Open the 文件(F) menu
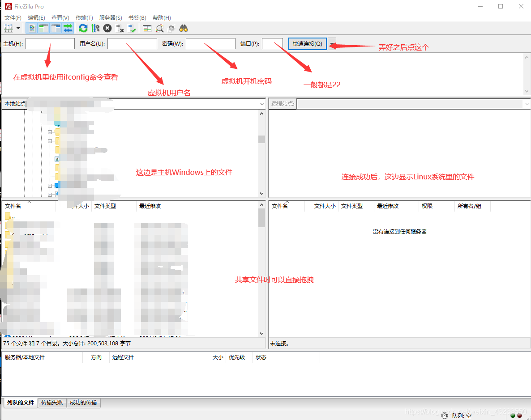The width and height of the screenshot is (531, 420). click(x=13, y=17)
